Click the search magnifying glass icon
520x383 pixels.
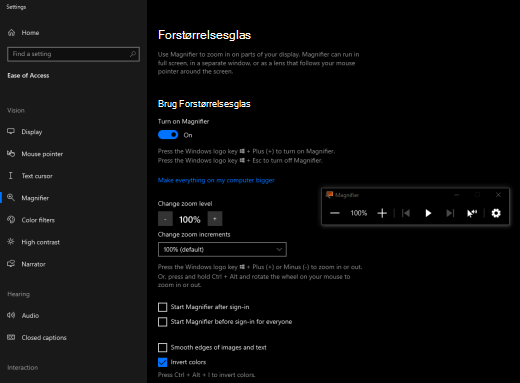[x=133, y=54]
